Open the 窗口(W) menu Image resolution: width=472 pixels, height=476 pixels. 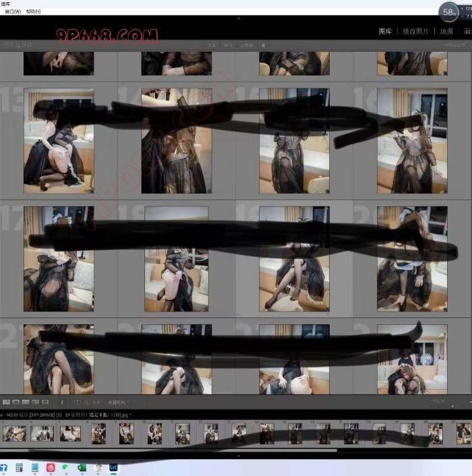[x=12, y=11]
